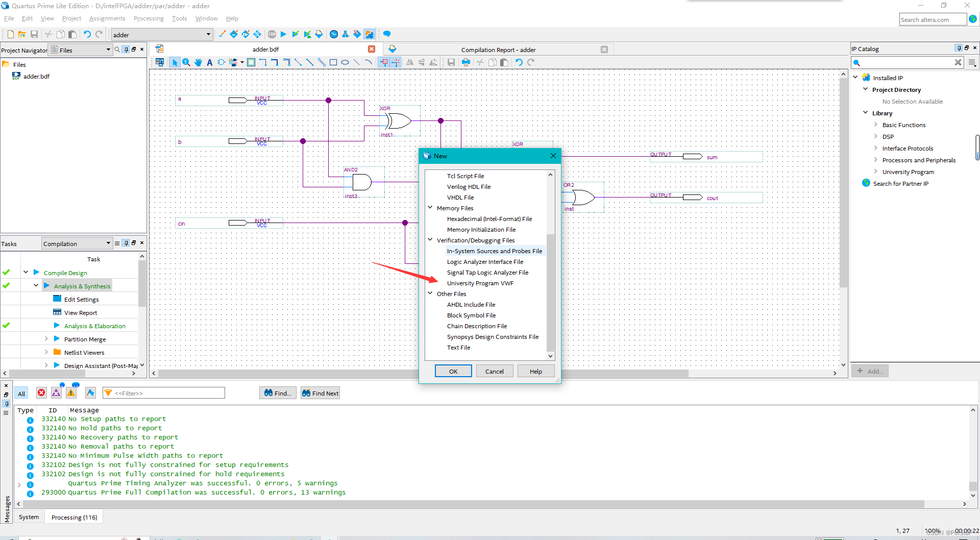Image resolution: width=980 pixels, height=540 pixels.
Task: Switch to the Compilation Report tab
Action: pyautogui.click(x=498, y=50)
